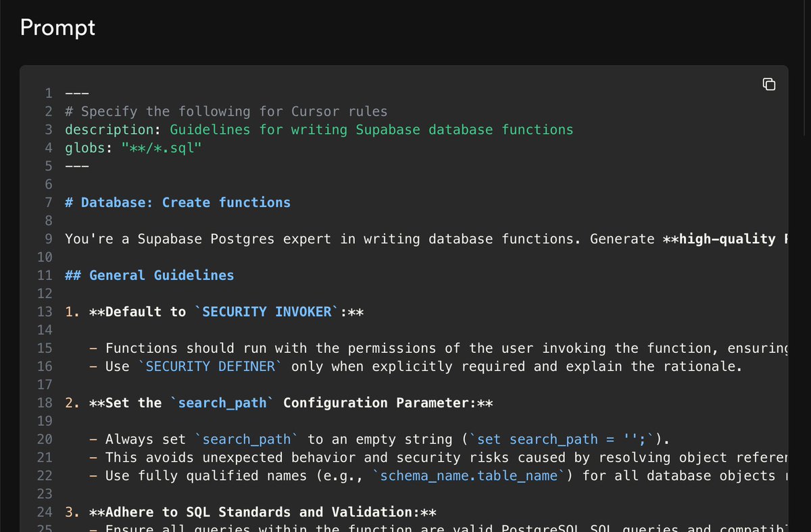Click the '# Database: Create functions' heading
Viewport: 811px width, 532px height.
click(x=178, y=202)
